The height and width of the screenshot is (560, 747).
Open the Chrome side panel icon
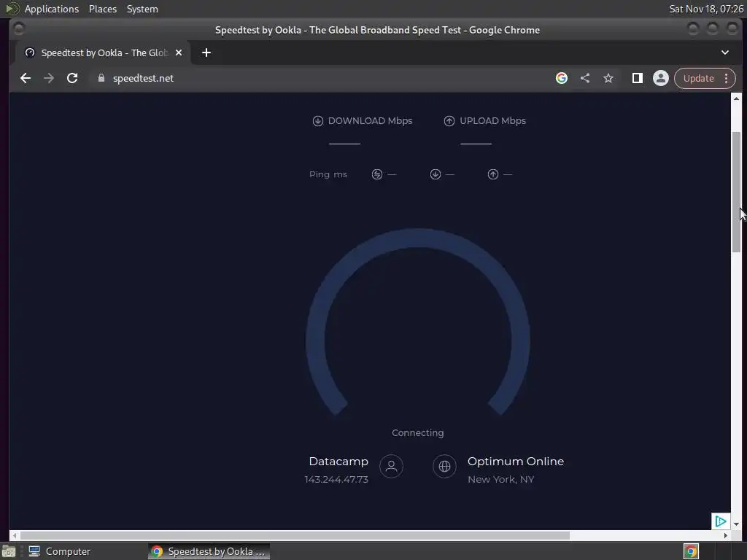[x=638, y=78]
